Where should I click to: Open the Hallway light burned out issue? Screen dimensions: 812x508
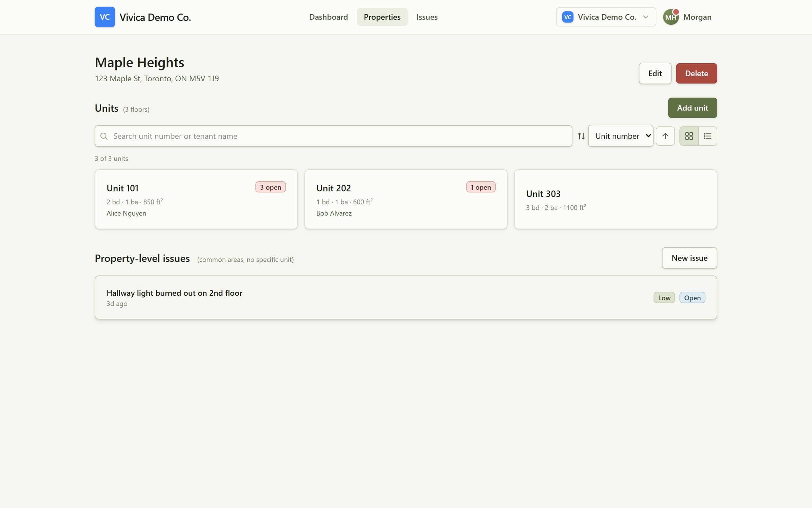406,297
